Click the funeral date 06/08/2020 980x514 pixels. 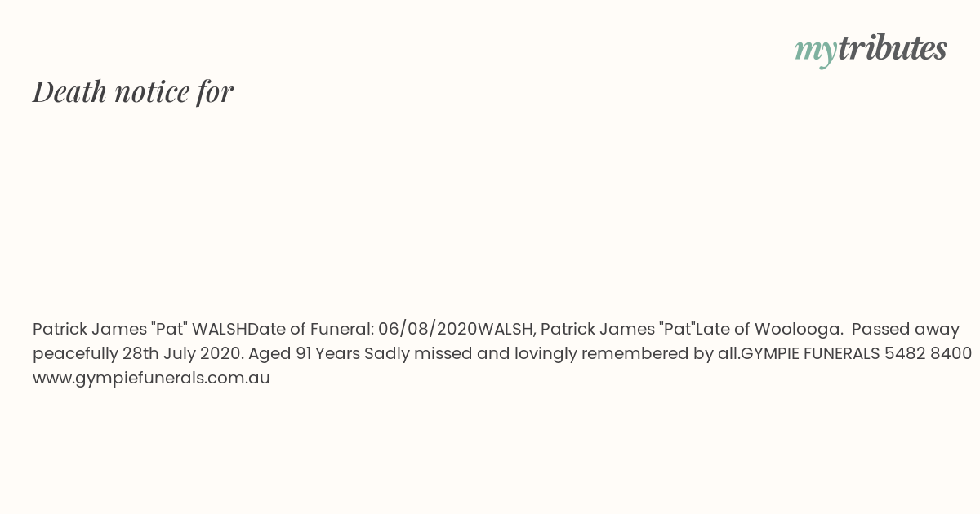(427, 330)
